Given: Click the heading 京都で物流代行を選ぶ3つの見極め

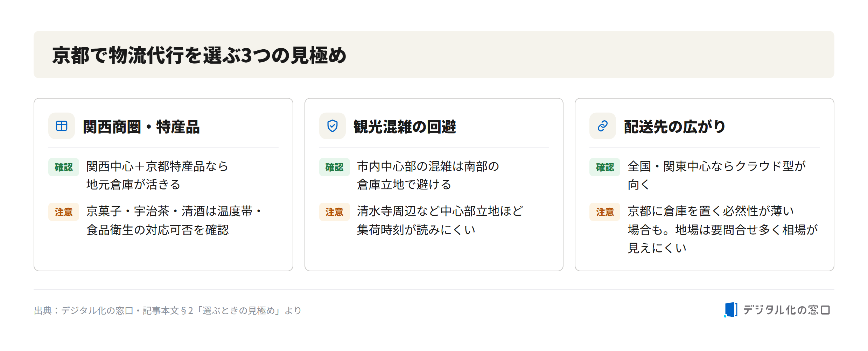Looking at the screenshot, I should (x=199, y=55).
